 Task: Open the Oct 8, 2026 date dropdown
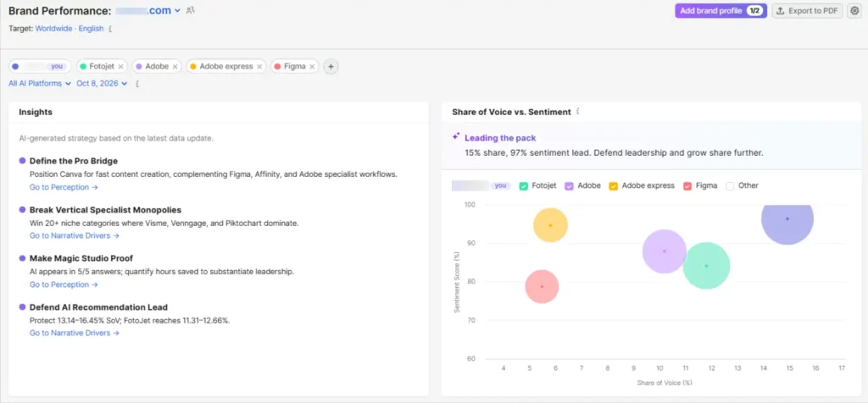coord(102,84)
